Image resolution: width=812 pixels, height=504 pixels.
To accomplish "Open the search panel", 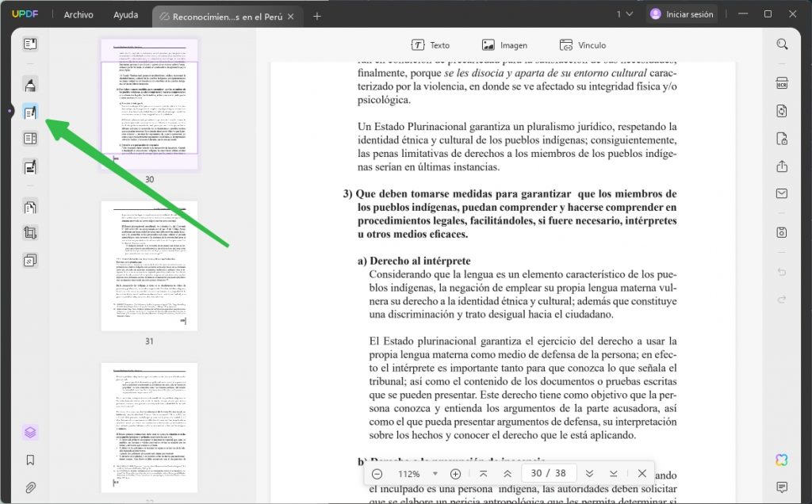I will [782, 44].
